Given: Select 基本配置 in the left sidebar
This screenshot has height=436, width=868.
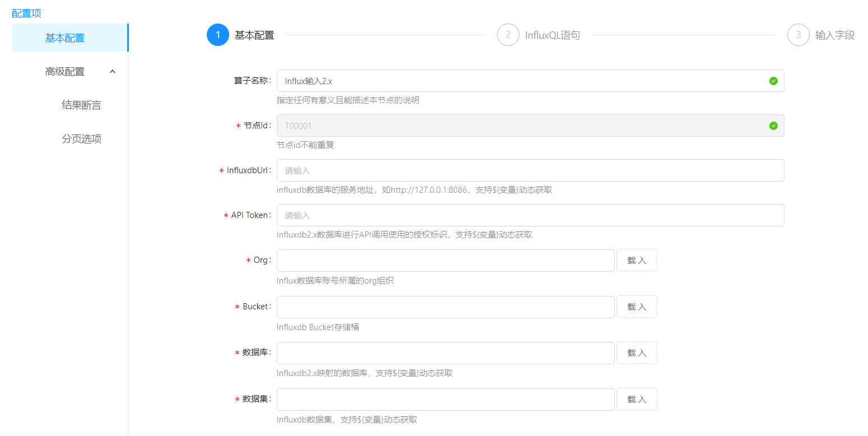Looking at the screenshot, I should (65, 38).
